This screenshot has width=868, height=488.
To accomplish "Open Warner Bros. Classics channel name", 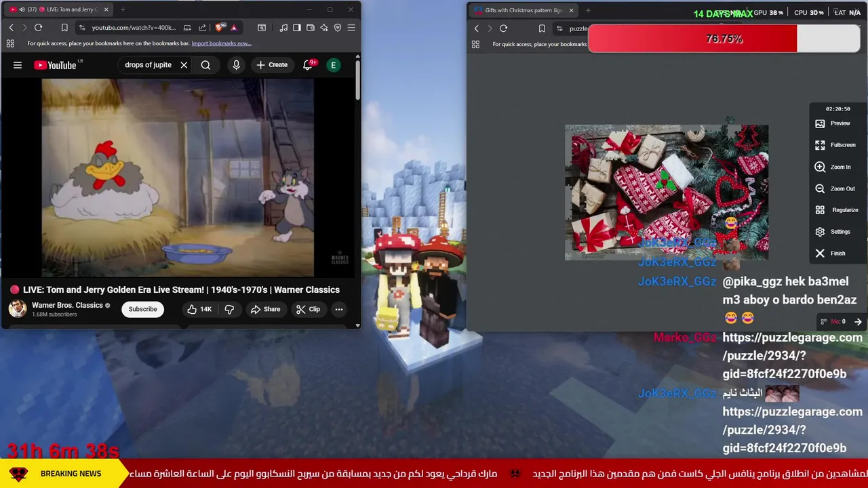I will [x=67, y=305].
